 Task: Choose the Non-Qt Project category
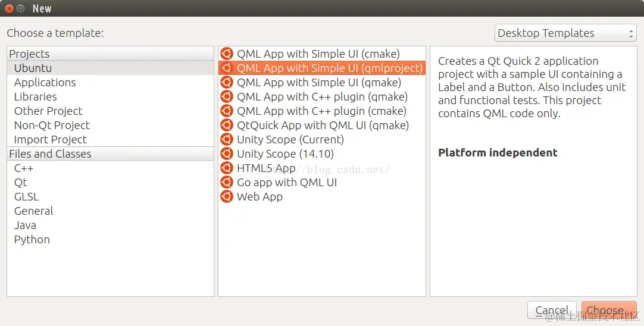(x=52, y=126)
